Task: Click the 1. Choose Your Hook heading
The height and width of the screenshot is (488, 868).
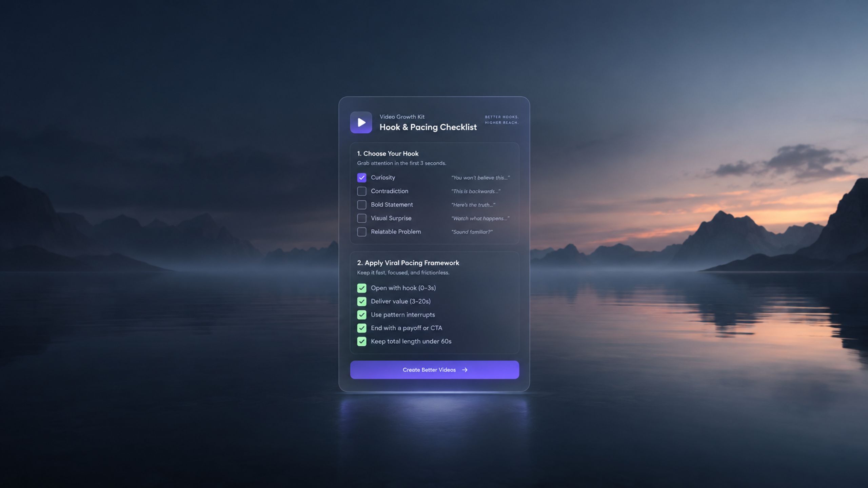Action: point(388,154)
